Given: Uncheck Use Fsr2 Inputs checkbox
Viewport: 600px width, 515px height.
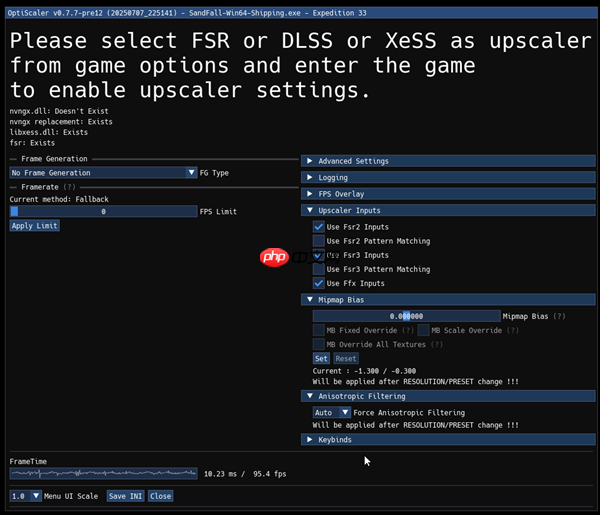Looking at the screenshot, I should point(319,227).
